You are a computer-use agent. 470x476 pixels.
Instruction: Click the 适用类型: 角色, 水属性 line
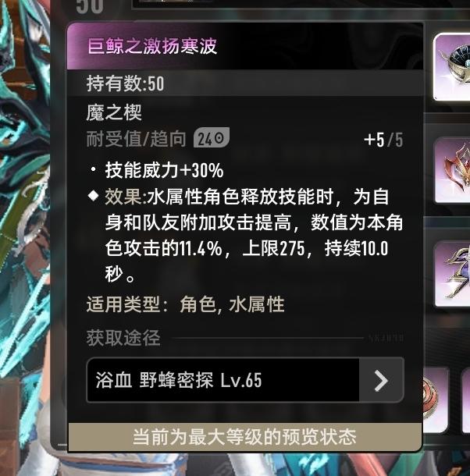185,304
